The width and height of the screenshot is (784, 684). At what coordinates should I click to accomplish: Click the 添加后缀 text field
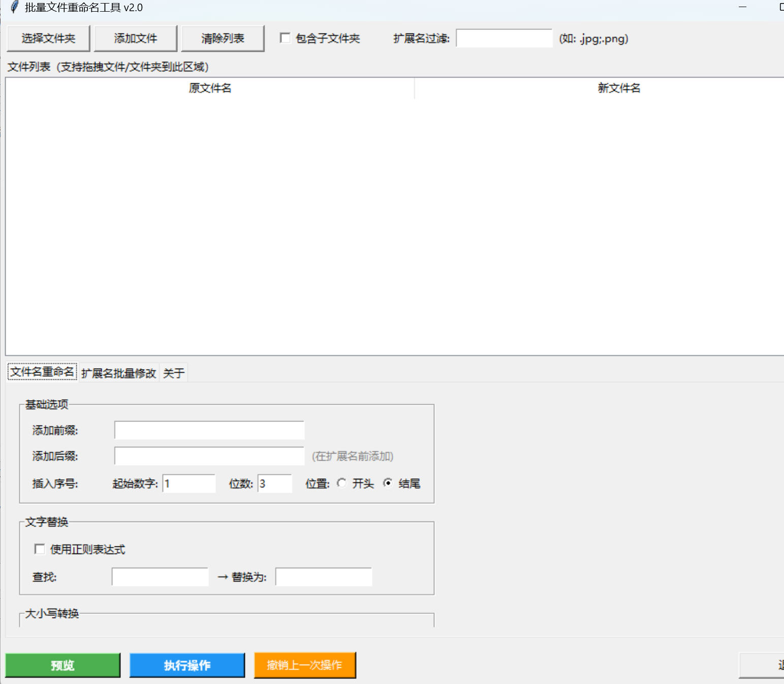[209, 456]
